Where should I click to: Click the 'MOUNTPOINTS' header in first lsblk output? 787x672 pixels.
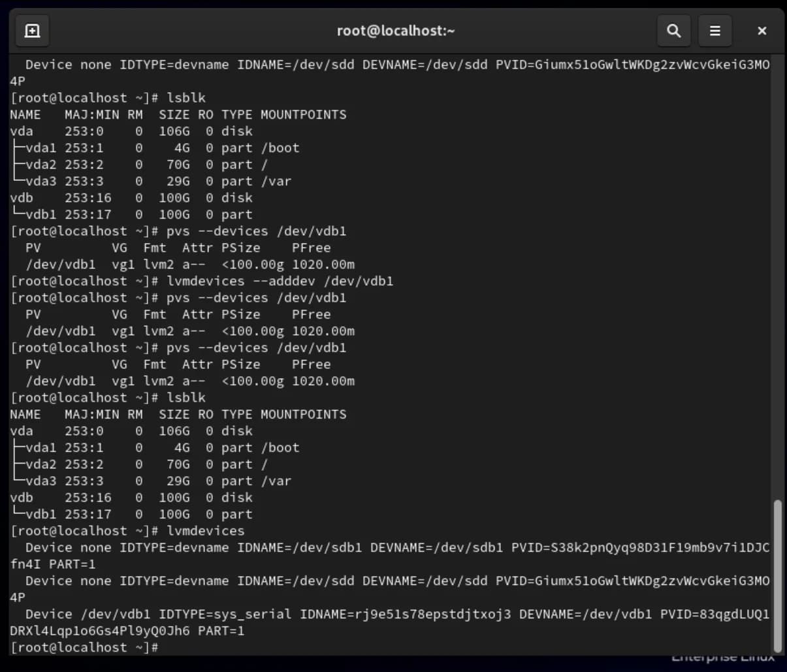[304, 114]
